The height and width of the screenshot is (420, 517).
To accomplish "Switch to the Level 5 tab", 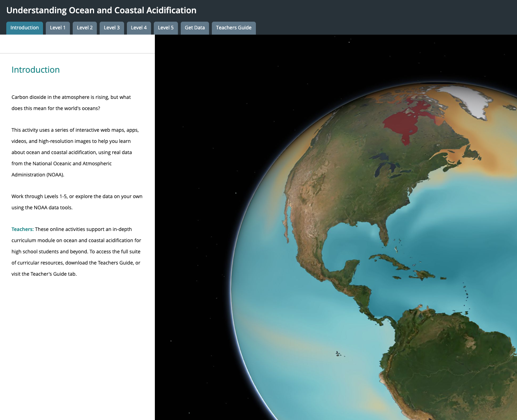I will coord(166,28).
